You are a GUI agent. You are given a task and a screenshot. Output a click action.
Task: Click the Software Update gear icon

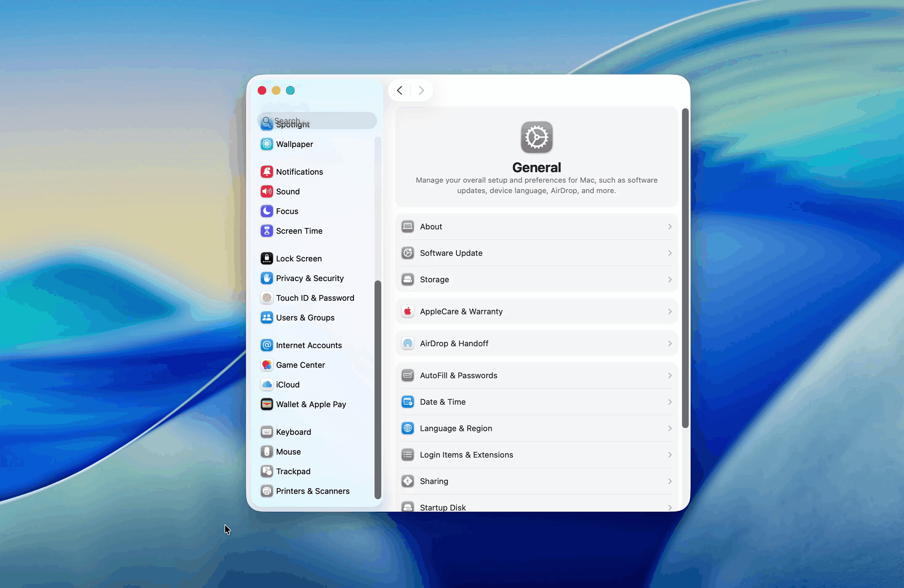[407, 253]
